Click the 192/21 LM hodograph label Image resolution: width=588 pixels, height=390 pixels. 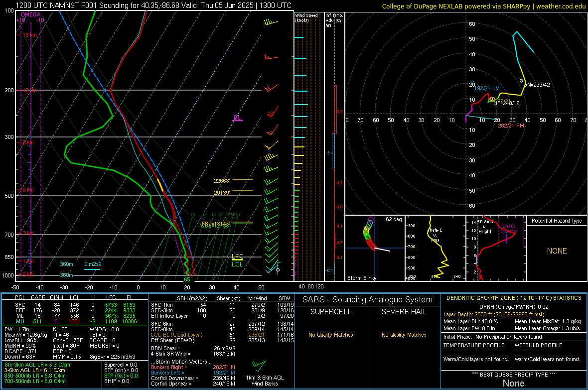tap(487, 88)
